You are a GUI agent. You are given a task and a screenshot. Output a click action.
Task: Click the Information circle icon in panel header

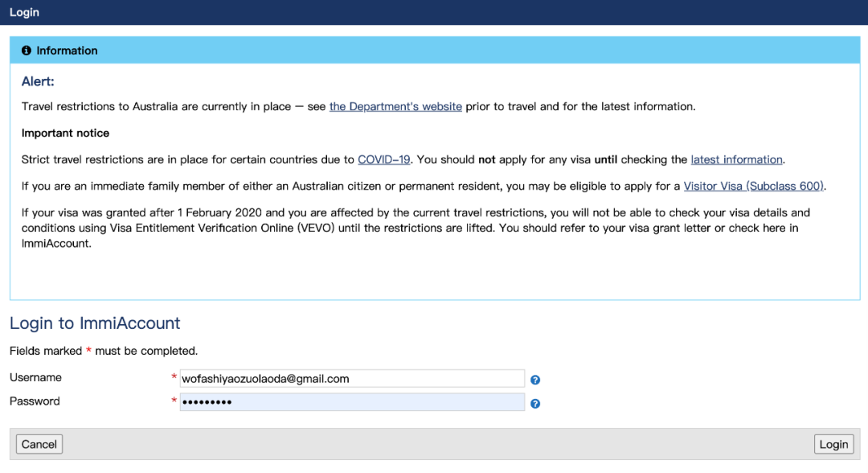pos(27,51)
